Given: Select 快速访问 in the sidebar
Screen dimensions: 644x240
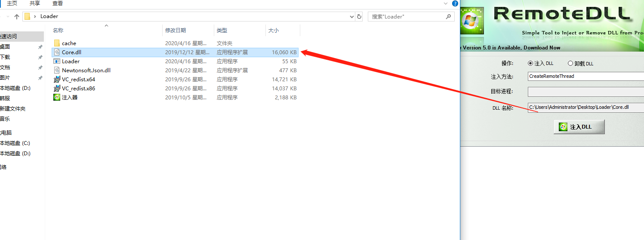Looking at the screenshot, I should click(9, 37).
